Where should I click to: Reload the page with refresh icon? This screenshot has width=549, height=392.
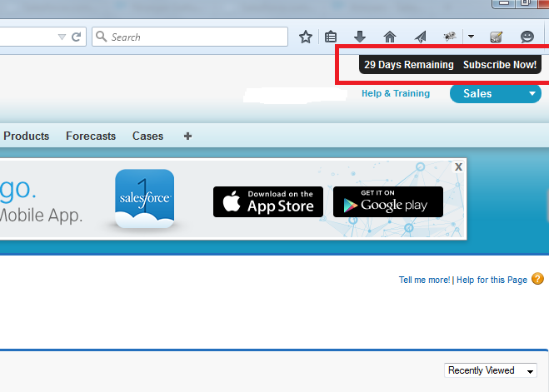coord(77,37)
